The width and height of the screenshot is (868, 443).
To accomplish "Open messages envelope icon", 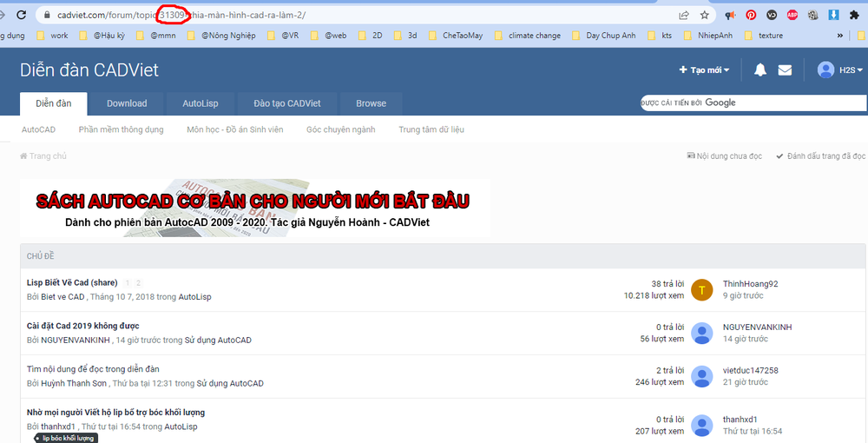I will (x=785, y=69).
